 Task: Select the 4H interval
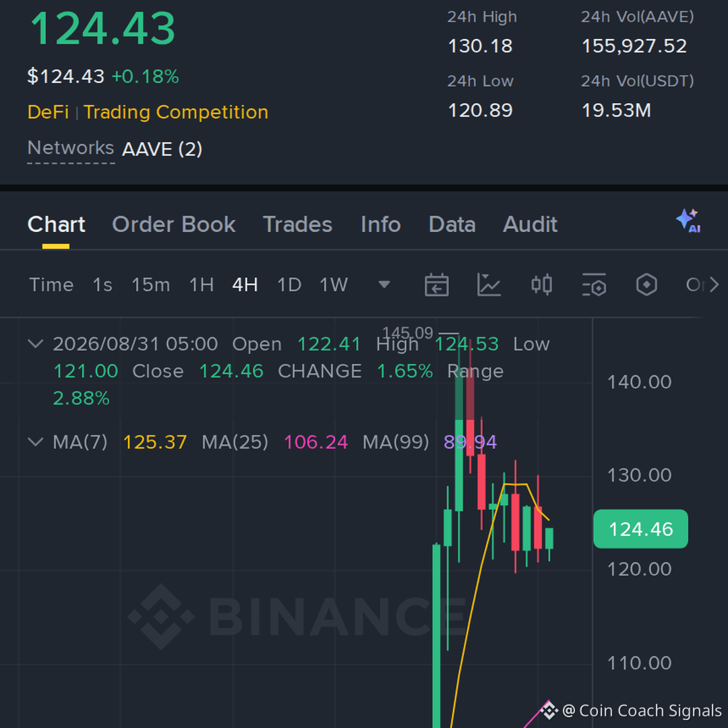pyautogui.click(x=245, y=284)
